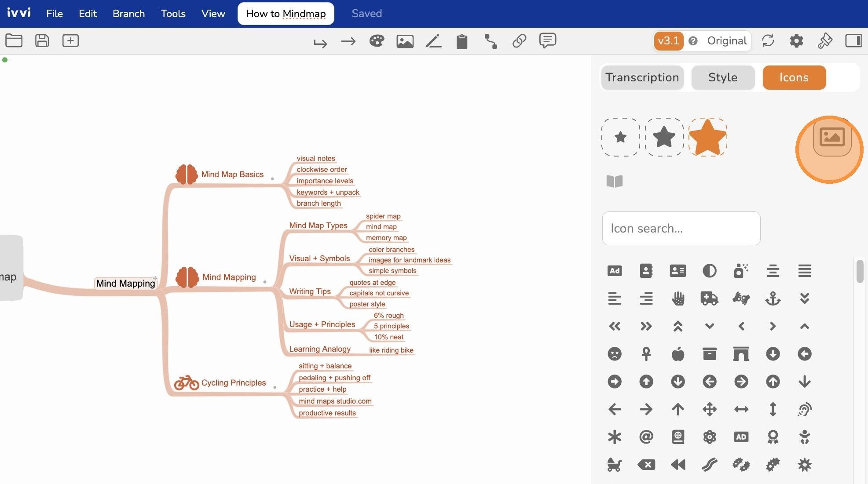Click the How to Mindmap title
The image size is (868, 484).
286,14
